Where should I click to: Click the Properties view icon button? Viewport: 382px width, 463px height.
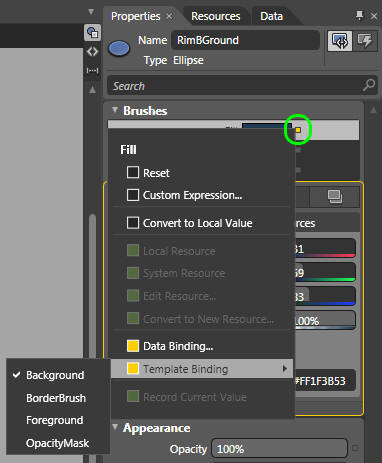pos(340,41)
